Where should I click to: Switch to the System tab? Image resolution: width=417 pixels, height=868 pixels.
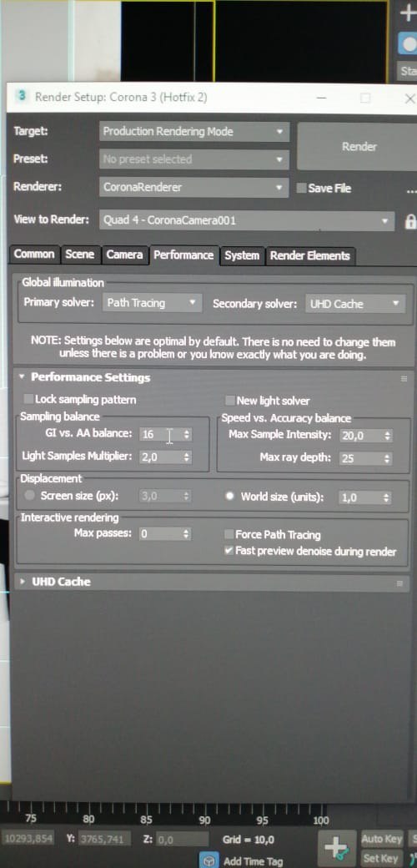(242, 255)
